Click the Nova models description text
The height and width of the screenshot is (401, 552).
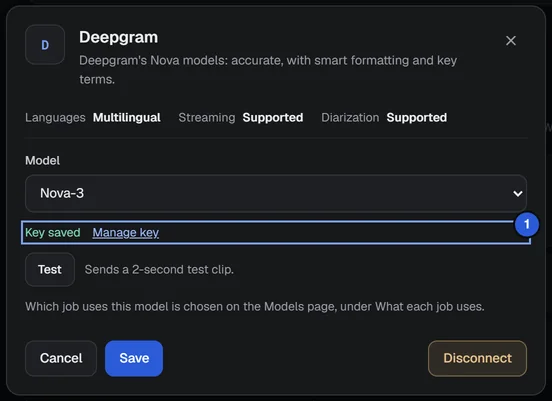[x=268, y=70]
